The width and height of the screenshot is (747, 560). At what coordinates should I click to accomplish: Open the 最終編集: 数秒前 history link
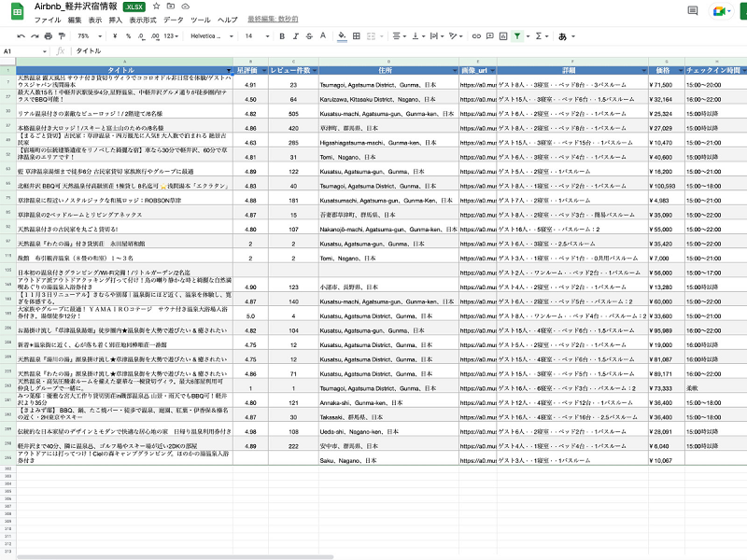[x=273, y=20]
